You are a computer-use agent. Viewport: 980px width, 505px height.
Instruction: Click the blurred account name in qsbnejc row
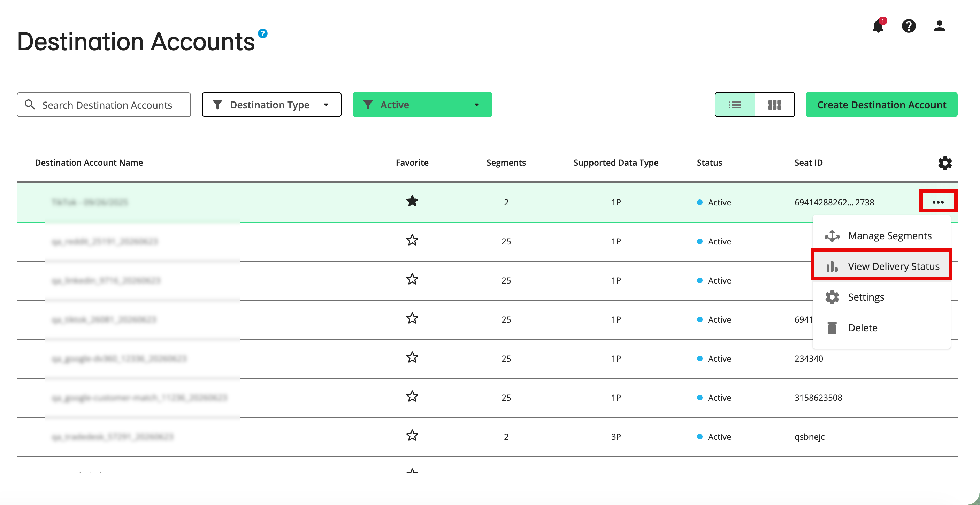tap(113, 436)
